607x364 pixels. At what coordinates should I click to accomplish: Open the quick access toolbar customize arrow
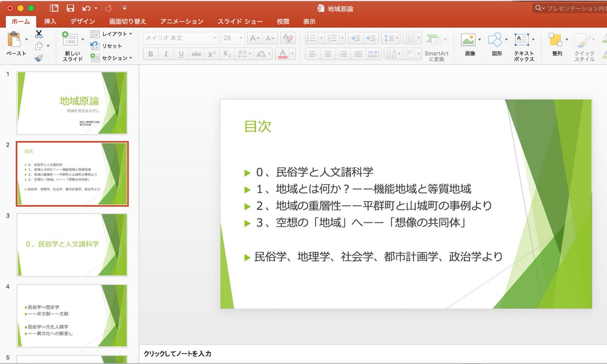pyautogui.click(x=124, y=8)
